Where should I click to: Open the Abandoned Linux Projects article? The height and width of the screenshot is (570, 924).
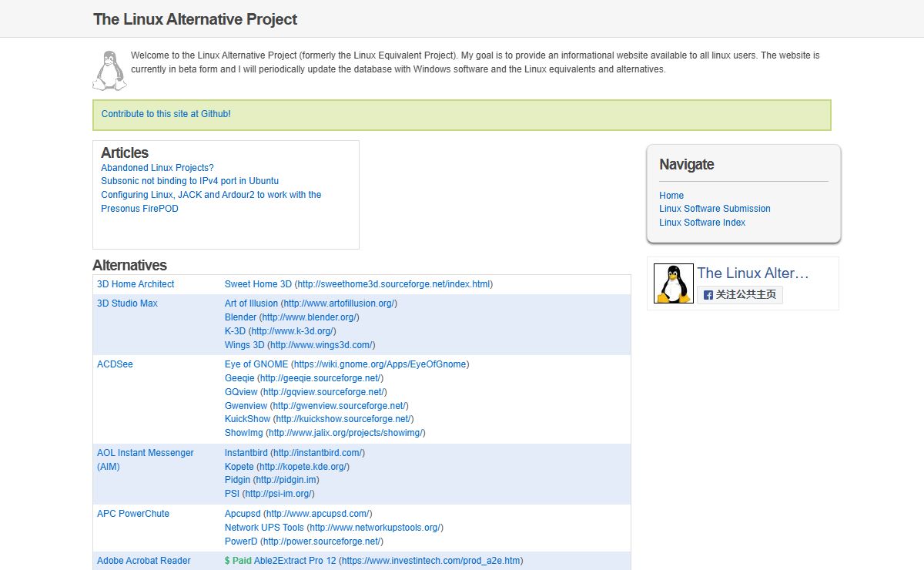pos(157,168)
